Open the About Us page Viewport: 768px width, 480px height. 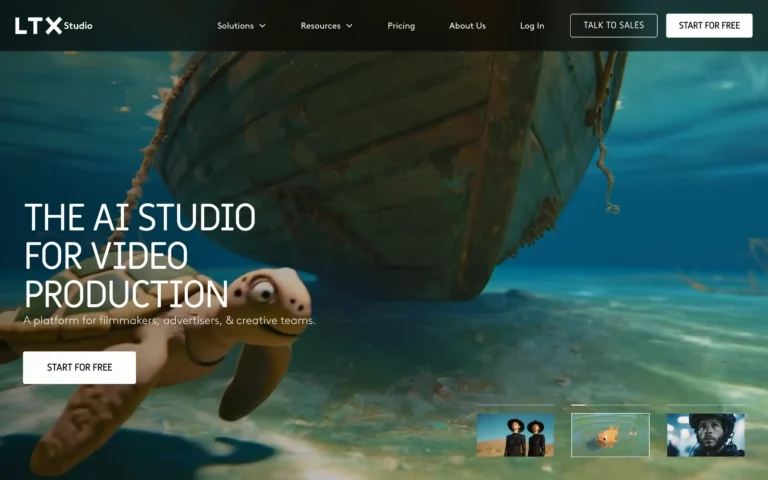[x=467, y=26]
